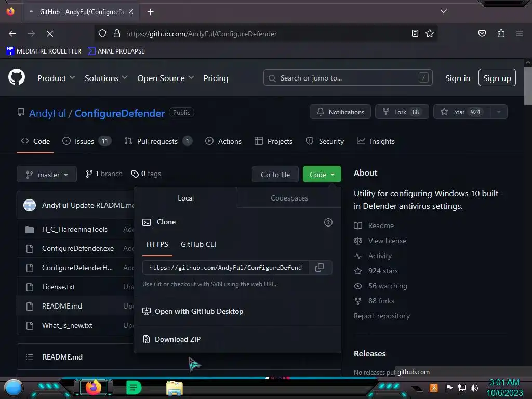Switch to the Projects tab
This screenshot has width=532, height=399.
[273, 141]
